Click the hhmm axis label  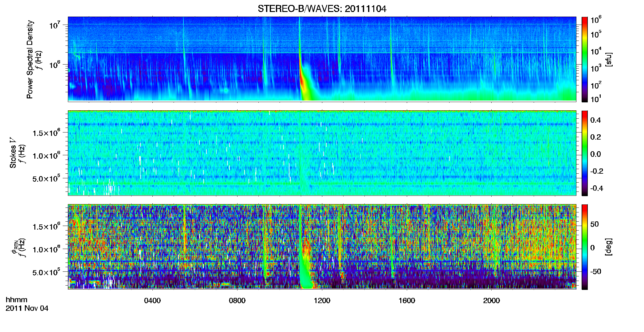[17, 300]
